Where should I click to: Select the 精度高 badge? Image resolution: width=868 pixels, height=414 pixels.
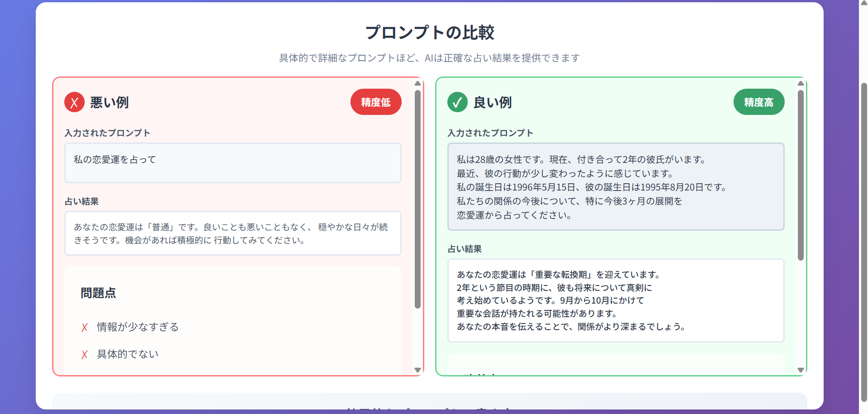click(x=759, y=102)
